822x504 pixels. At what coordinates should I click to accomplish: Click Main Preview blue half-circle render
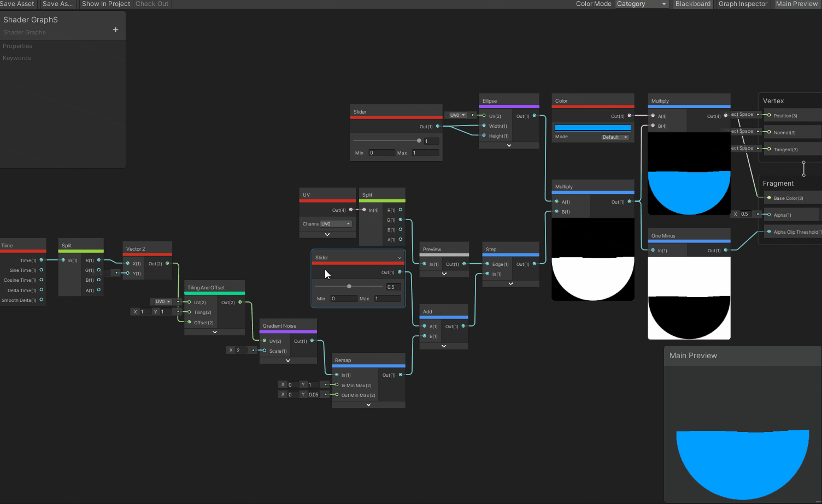[742, 464]
